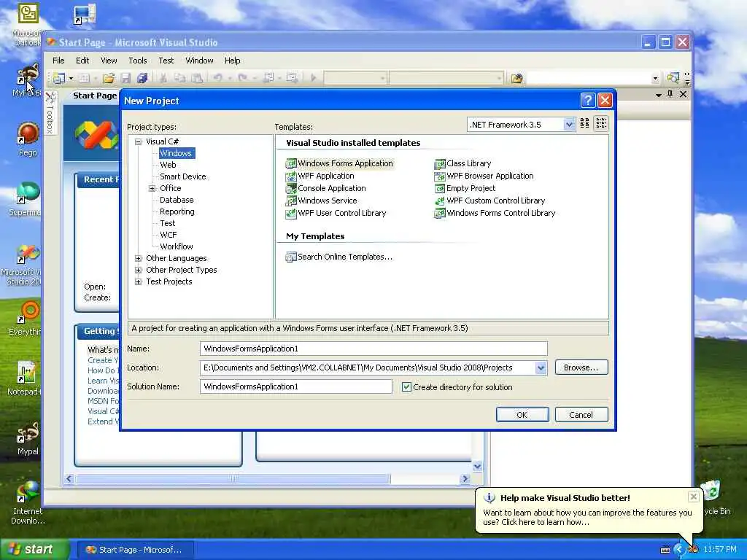Click the Solution Name text field
747x560 pixels.
(x=296, y=386)
